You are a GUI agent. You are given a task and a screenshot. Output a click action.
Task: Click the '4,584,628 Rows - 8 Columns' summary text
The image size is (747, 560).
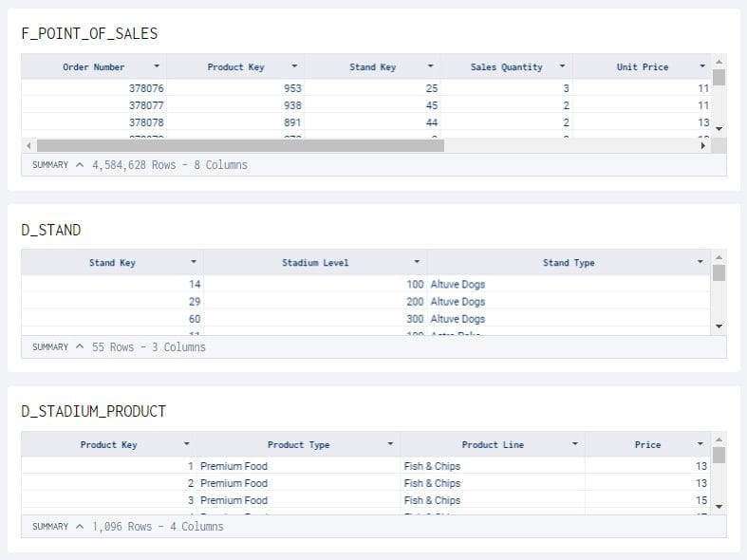pos(170,165)
